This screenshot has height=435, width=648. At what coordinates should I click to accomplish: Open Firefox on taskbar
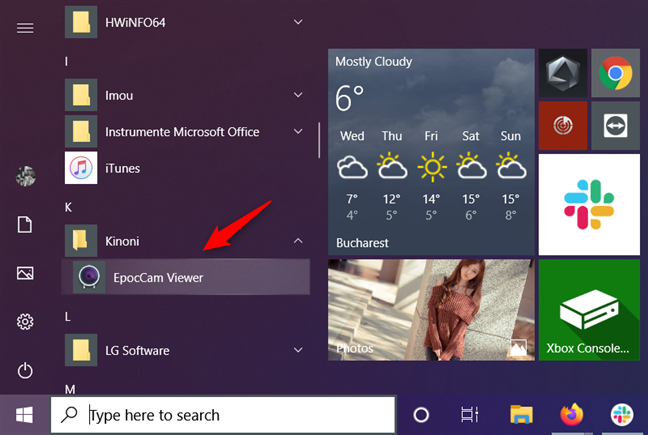coord(572,415)
